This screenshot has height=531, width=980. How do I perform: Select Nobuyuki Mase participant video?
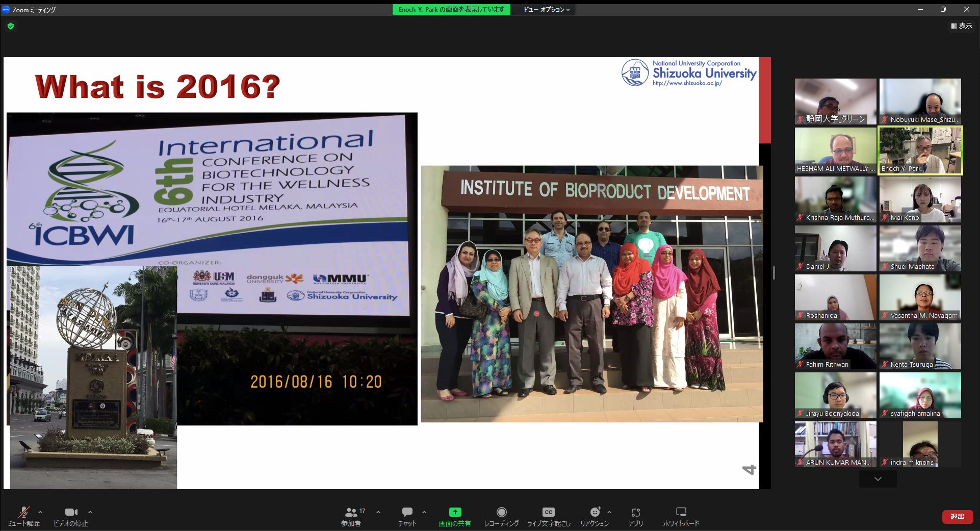[x=920, y=101]
